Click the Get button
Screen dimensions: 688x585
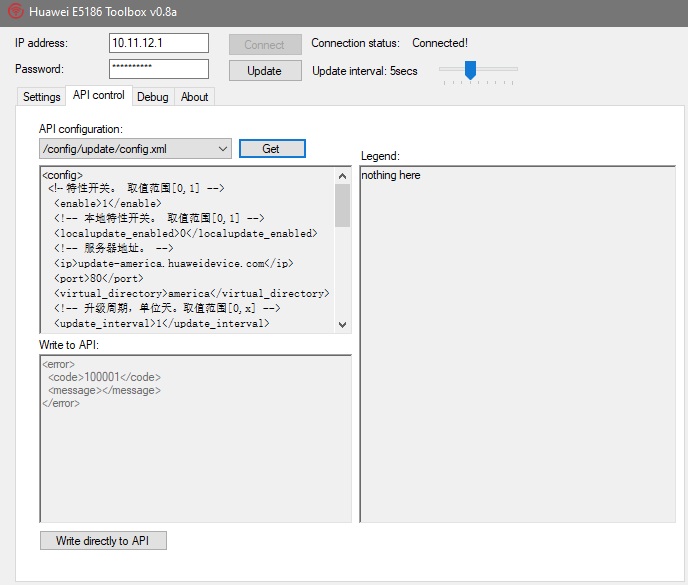point(271,149)
